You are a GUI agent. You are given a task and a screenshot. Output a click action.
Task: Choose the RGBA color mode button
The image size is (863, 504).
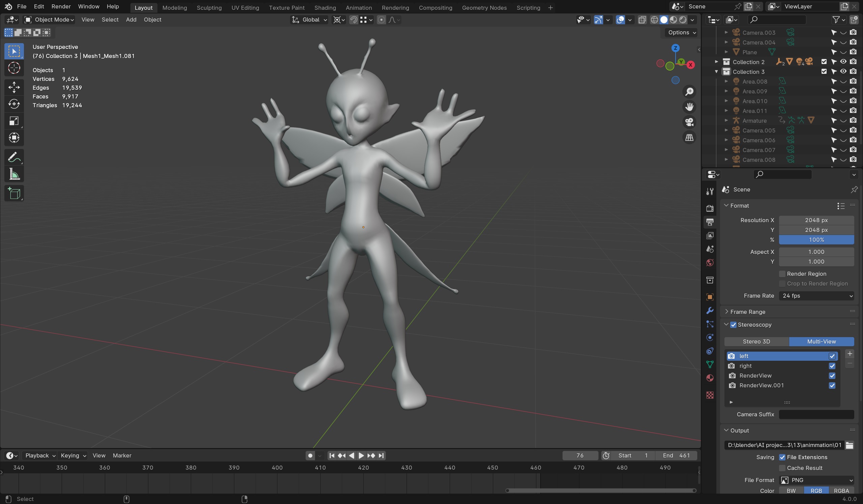(841, 491)
